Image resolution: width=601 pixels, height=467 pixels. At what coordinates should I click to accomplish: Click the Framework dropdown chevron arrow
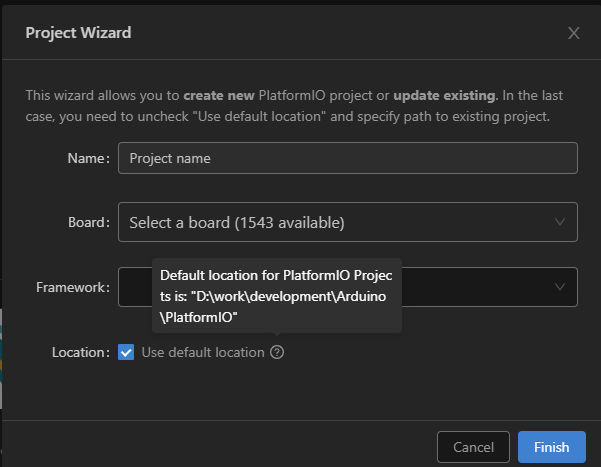pos(559,287)
